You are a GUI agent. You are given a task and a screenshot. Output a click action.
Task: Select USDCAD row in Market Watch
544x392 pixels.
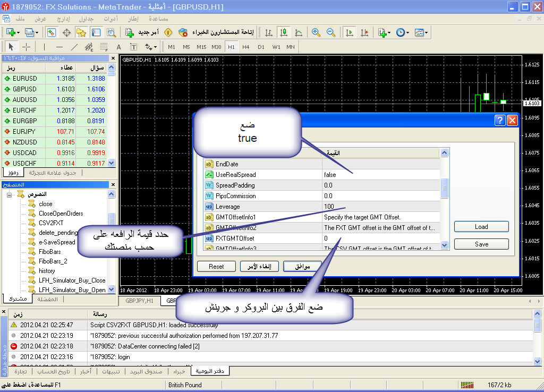(x=55, y=152)
